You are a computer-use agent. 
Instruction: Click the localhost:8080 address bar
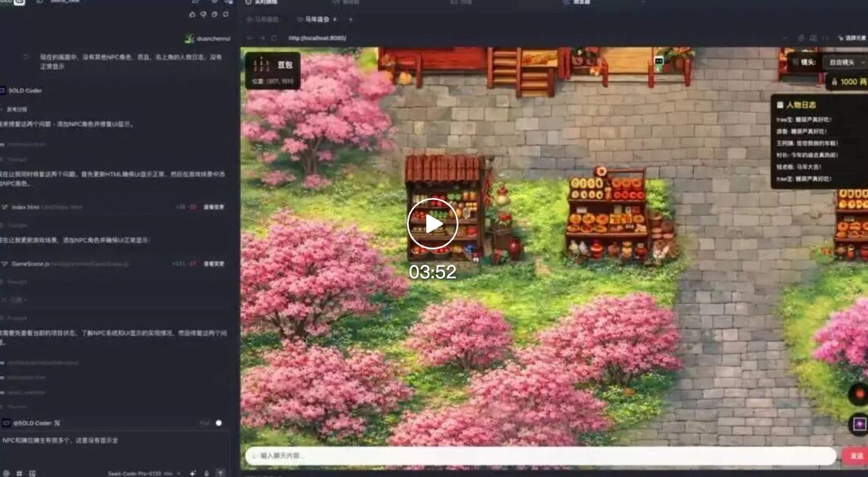point(318,39)
